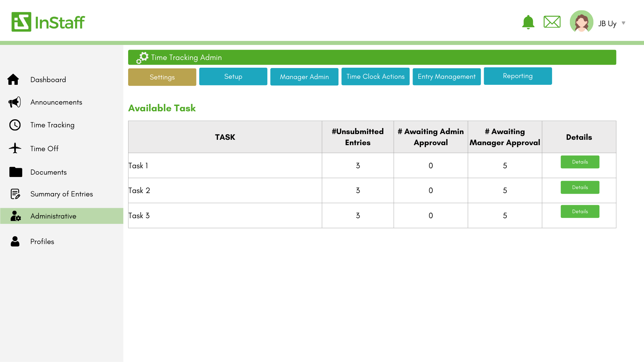The image size is (644, 362).
Task: Click the Details button for Task 1
Action: pos(580,162)
